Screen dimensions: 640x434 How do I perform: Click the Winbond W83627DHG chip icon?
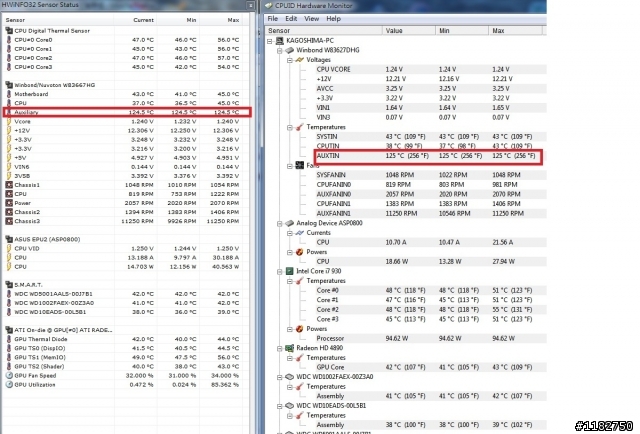(289, 50)
